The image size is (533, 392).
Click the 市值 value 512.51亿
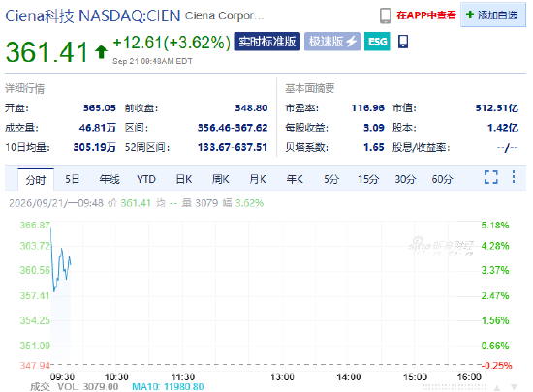(x=497, y=108)
